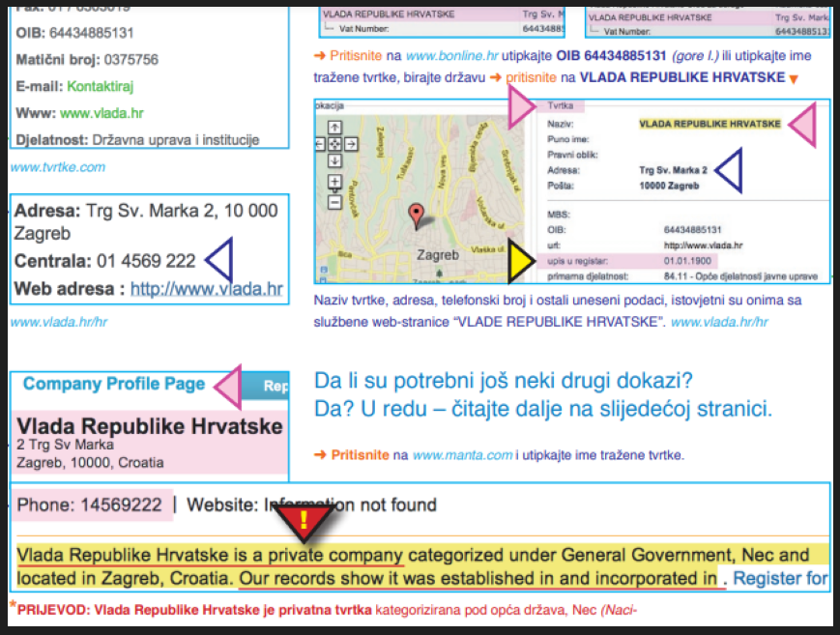
Task: Pan the Zagreb map downward
Action: point(334,160)
